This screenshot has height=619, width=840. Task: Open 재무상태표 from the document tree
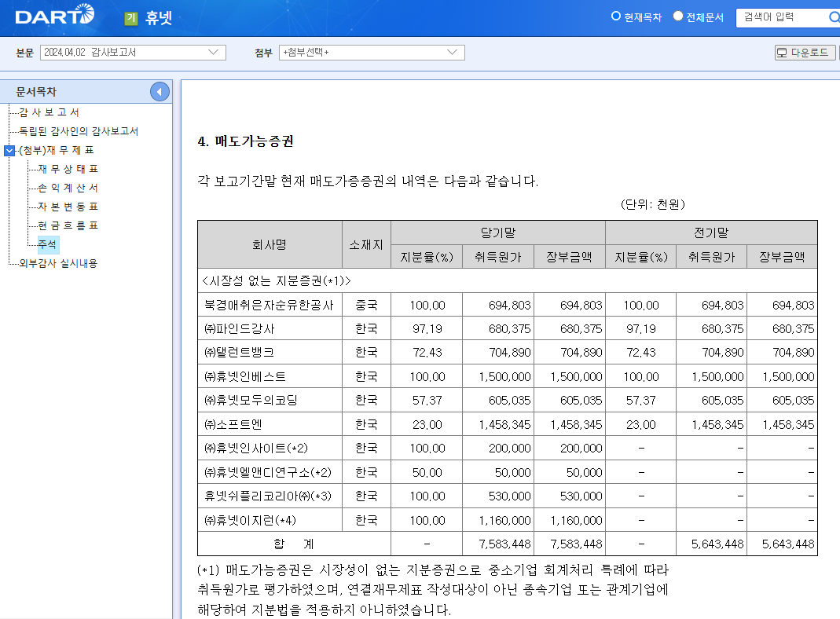(x=67, y=169)
